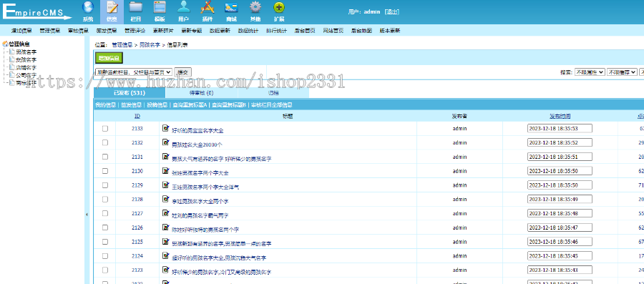
Task: Click document icon next to 女孩名字
Action: pyautogui.click(x=12, y=59)
